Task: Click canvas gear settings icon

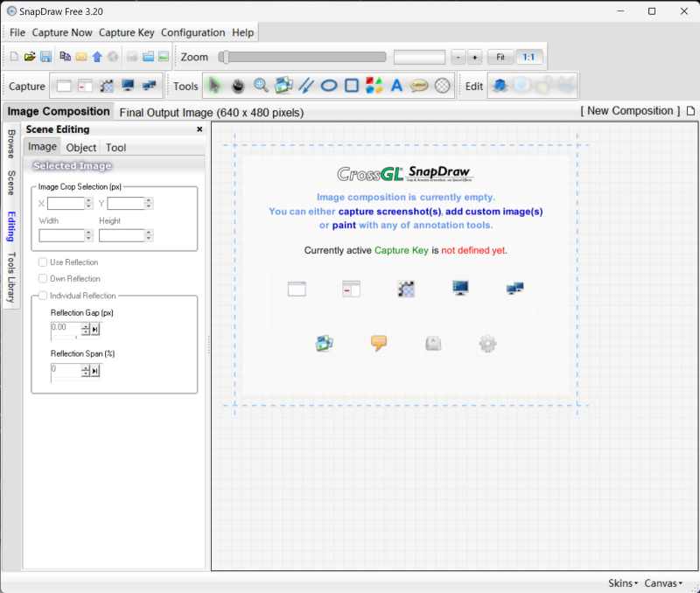Action: click(x=487, y=344)
